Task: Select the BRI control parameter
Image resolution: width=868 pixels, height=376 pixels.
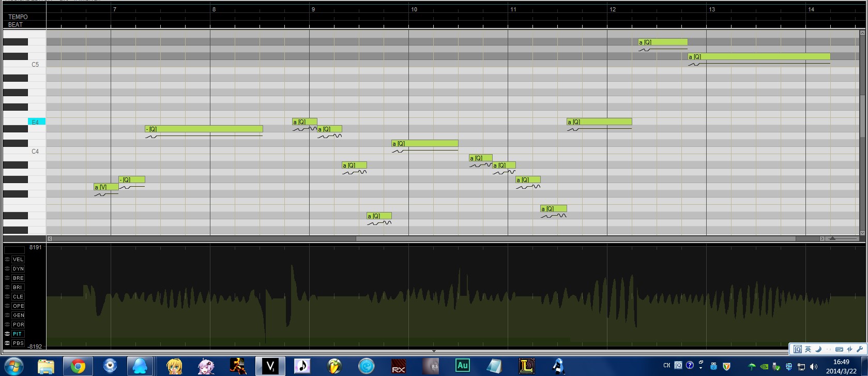Action: click(18, 288)
